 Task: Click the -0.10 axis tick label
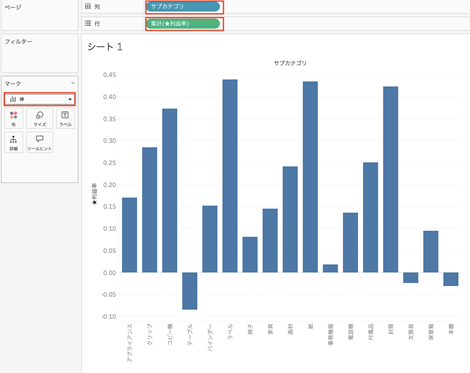[x=109, y=317]
